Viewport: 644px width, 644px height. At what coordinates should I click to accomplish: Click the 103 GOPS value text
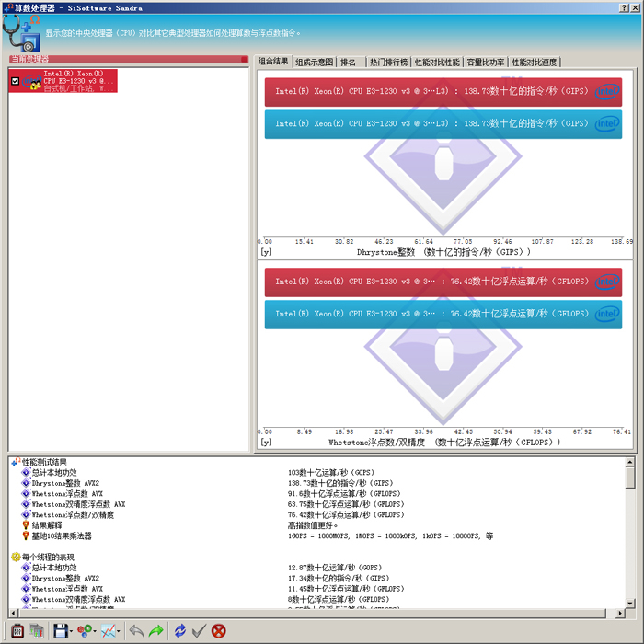pyautogui.click(x=331, y=473)
